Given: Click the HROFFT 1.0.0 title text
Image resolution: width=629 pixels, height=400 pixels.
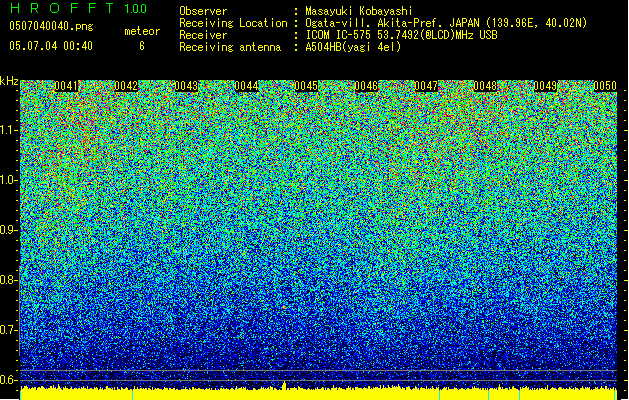Looking at the screenshot, I should 78,8.
